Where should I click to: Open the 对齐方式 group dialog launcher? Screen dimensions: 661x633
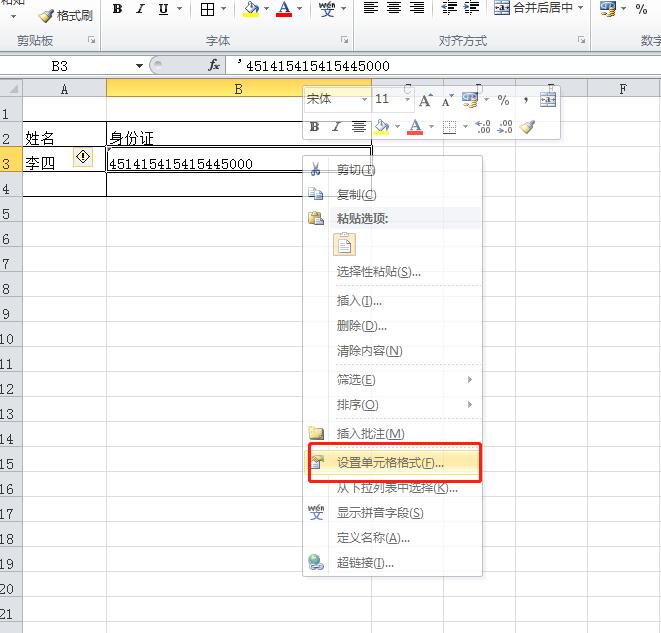click(x=582, y=40)
